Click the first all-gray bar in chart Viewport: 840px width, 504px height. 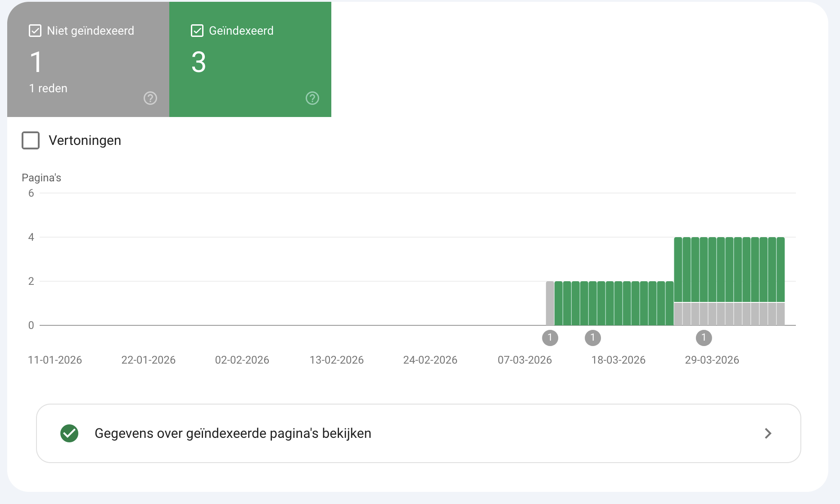(x=550, y=303)
